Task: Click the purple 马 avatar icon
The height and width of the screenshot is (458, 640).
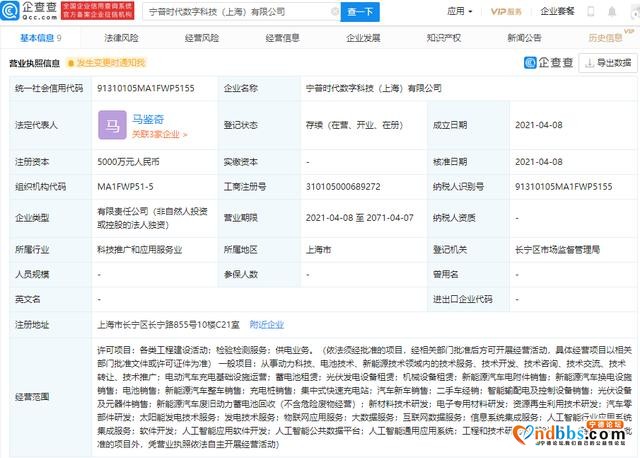Action: coord(112,125)
